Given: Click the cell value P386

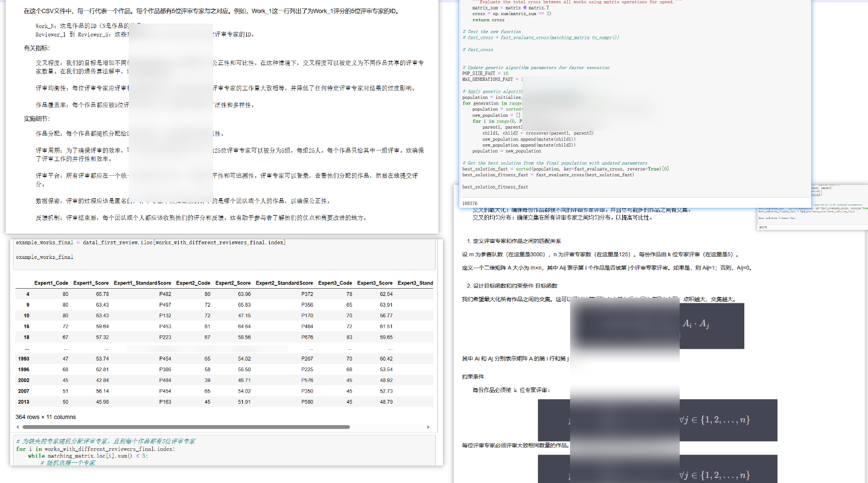Looking at the screenshot, I should pyautogui.click(x=165, y=370).
